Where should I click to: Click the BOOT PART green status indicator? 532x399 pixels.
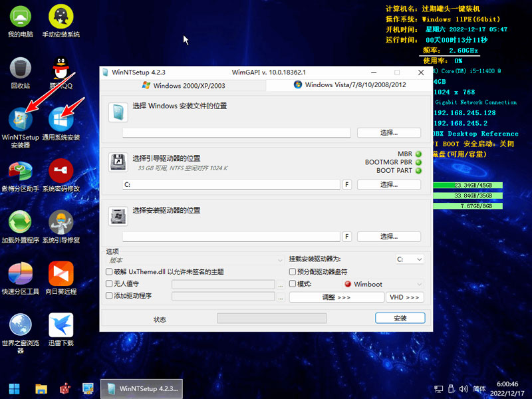point(419,171)
